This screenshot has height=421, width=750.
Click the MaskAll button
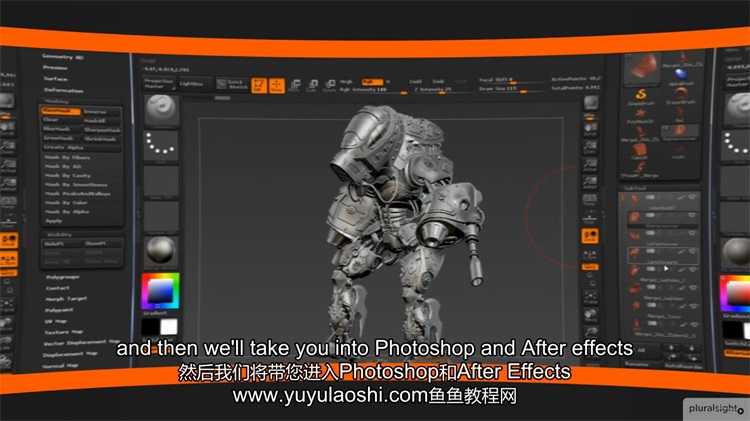(101, 121)
